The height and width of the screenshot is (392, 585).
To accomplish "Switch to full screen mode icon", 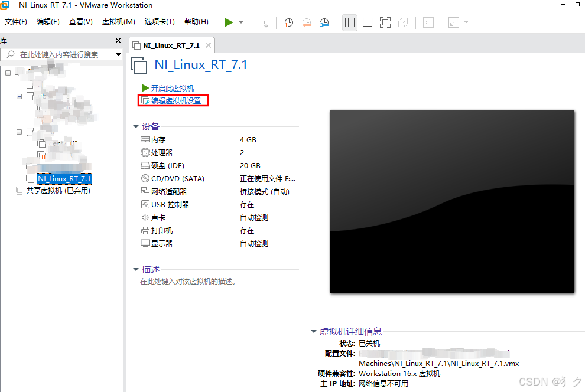I will [x=385, y=22].
